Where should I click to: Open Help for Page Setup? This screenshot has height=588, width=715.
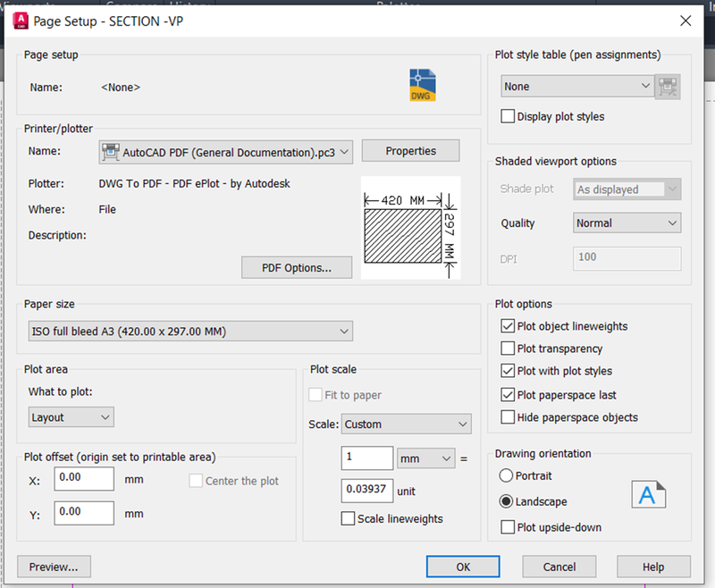[x=653, y=567]
